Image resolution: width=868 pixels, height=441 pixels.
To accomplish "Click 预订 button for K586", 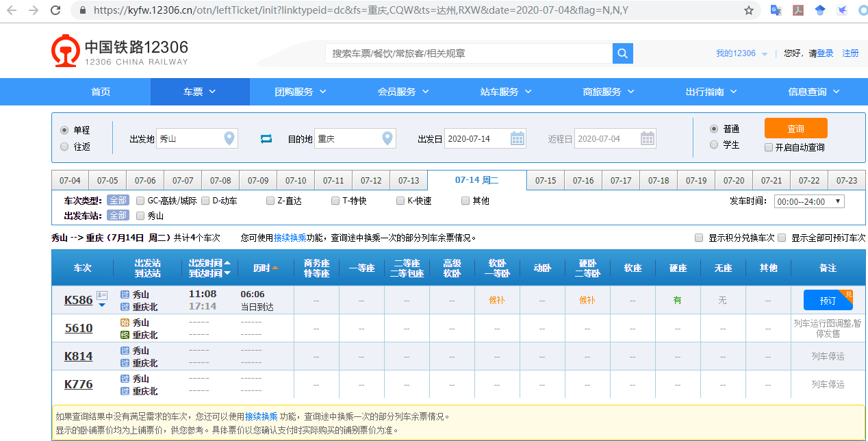I will coord(828,300).
